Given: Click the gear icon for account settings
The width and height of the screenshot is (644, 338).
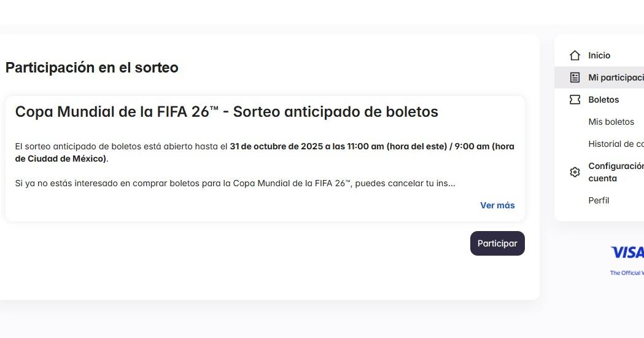Looking at the screenshot, I should click(x=575, y=172).
